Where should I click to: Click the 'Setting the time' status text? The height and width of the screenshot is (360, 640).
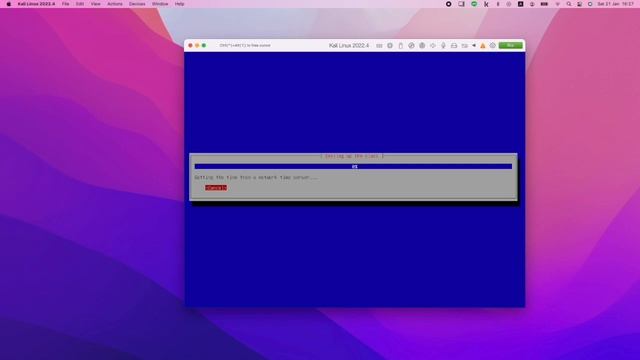tap(256, 178)
